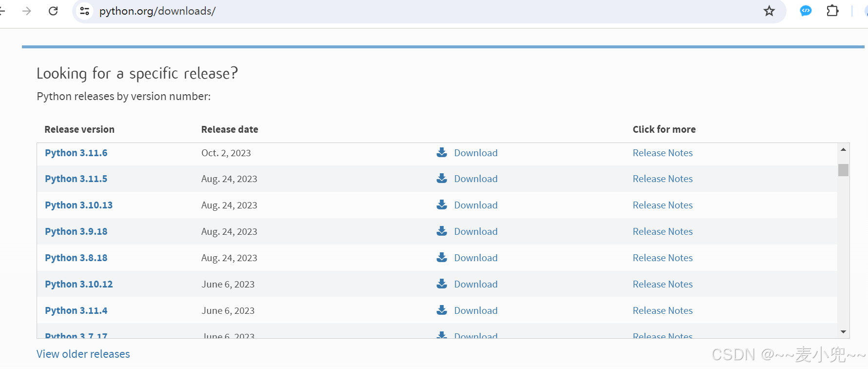Image resolution: width=868 pixels, height=369 pixels.
Task: Click Download text for Python 3.8.18
Action: tap(476, 258)
